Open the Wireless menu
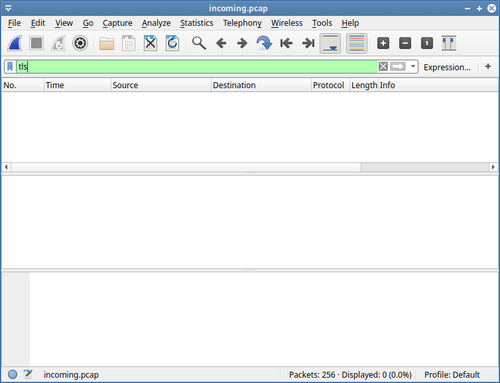The width and height of the screenshot is (500, 383). (x=287, y=23)
